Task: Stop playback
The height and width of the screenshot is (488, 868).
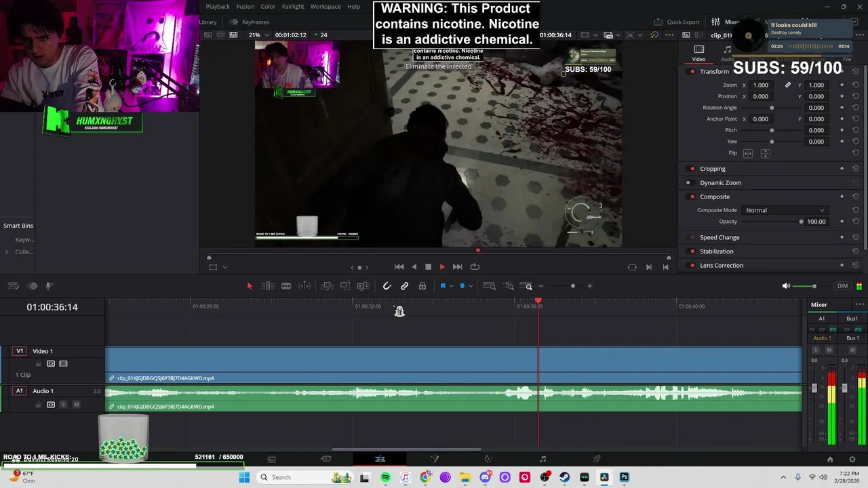Action: click(x=428, y=267)
